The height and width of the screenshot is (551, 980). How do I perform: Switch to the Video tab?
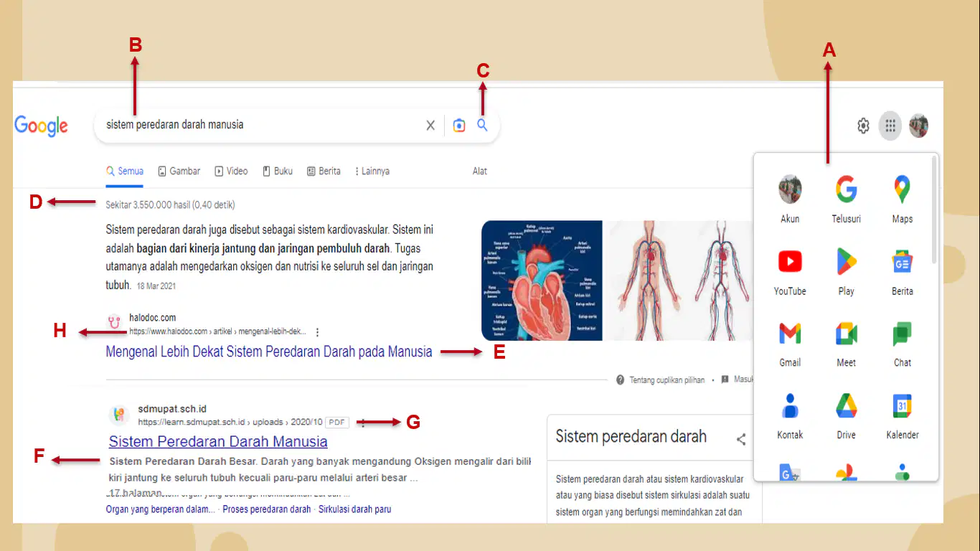point(231,171)
